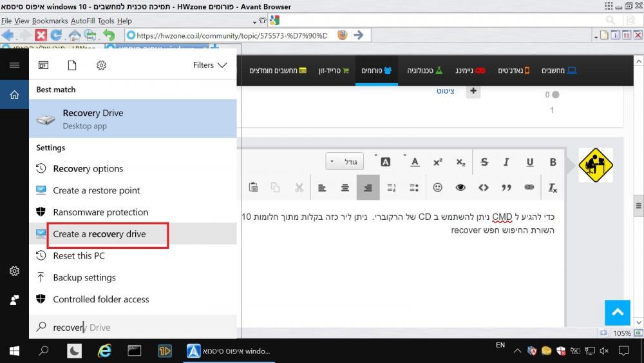Click the browser URL address field

231,35
